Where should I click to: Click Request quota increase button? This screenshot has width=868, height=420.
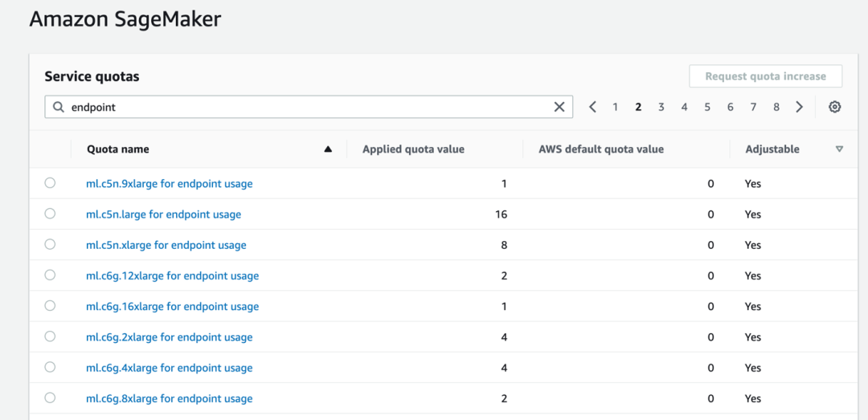click(x=765, y=76)
